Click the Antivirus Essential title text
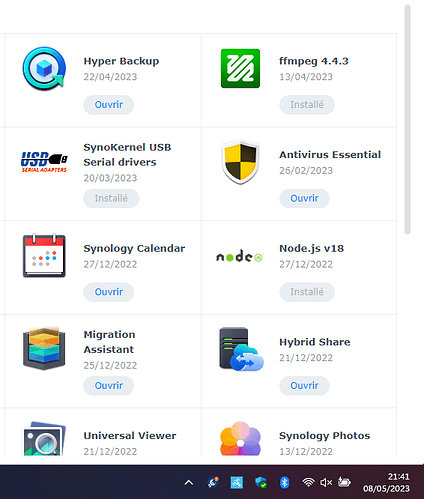 click(x=330, y=155)
